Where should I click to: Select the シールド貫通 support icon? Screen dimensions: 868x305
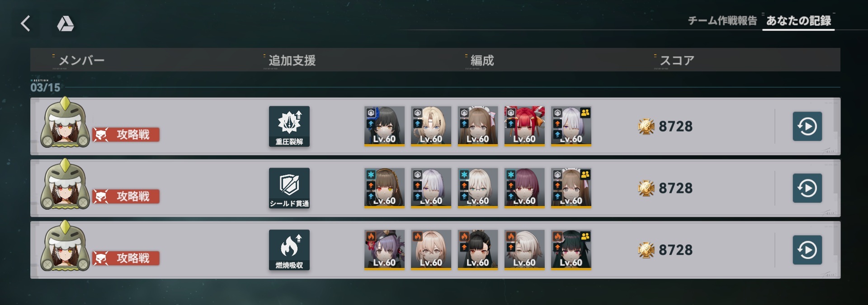pos(289,188)
